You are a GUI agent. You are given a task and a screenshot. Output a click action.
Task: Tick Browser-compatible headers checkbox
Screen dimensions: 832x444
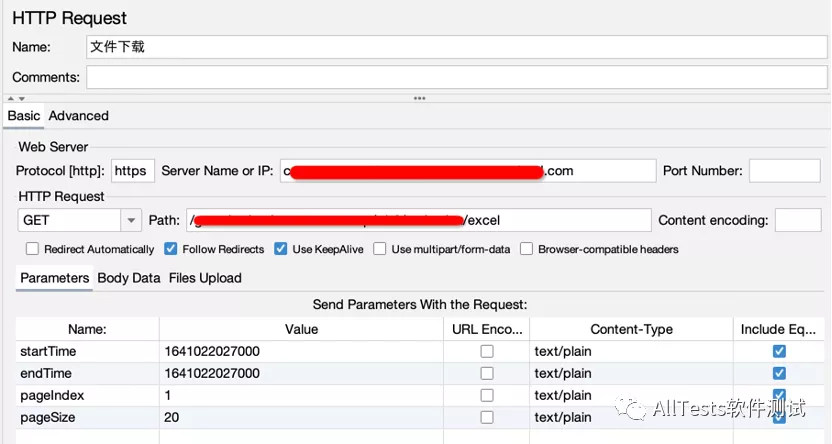coord(526,249)
